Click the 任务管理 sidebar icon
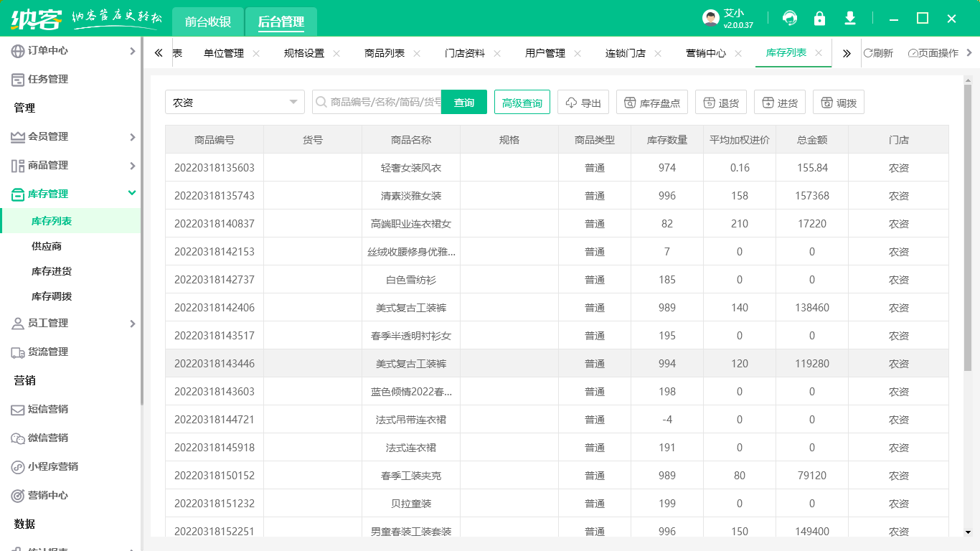 18,80
